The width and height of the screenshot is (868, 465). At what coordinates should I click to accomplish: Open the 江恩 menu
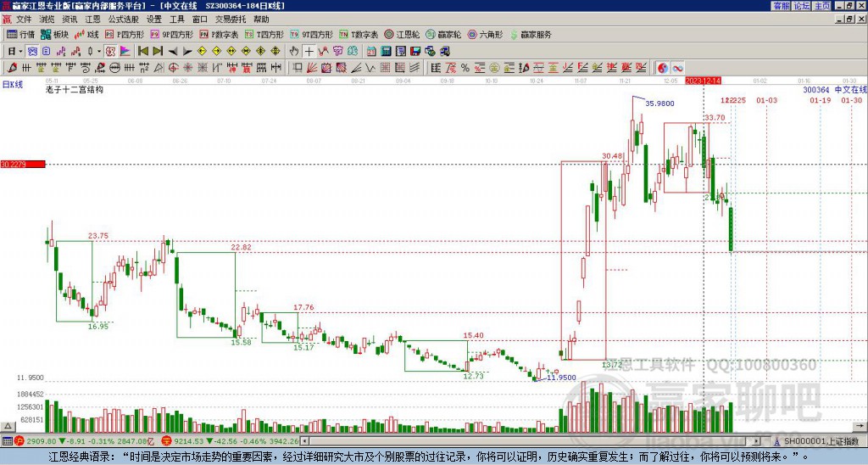(92, 20)
